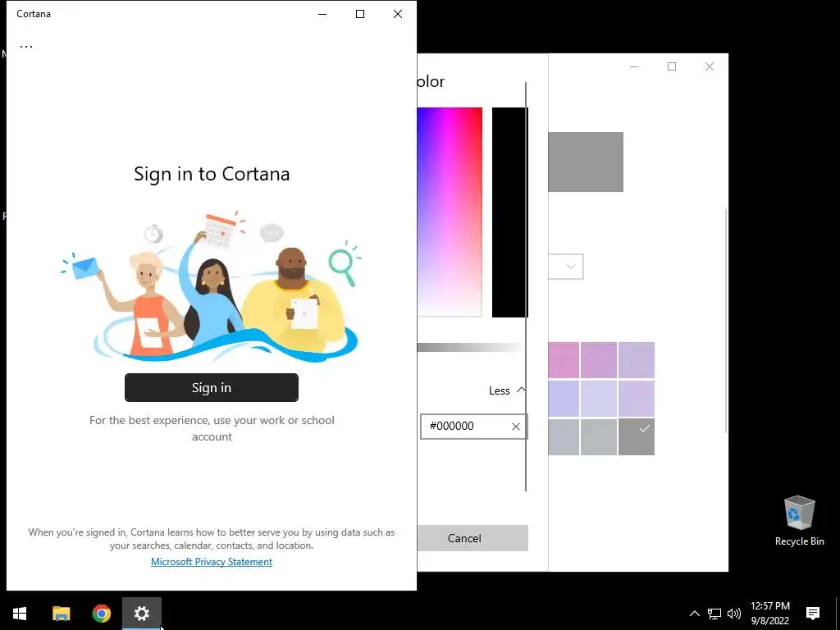The width and height of the screenshot is (840, 630).
Task: Minimize the Settings window
Action: 634,66
